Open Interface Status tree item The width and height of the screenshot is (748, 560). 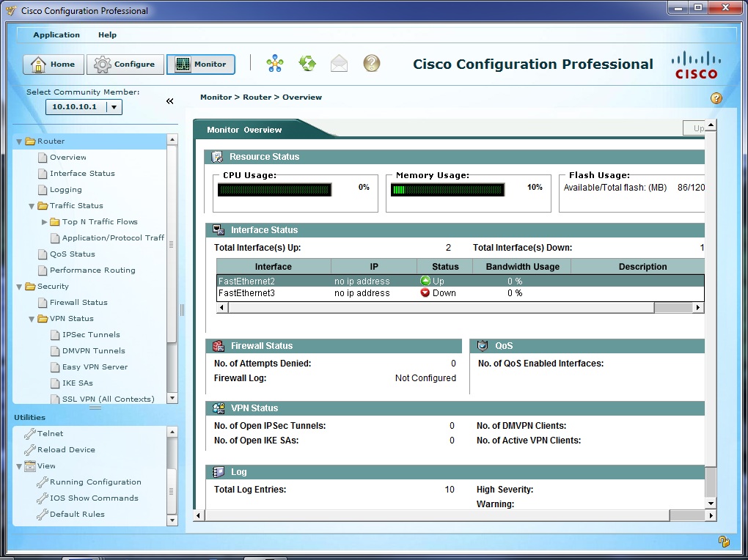tap(82, 174)
